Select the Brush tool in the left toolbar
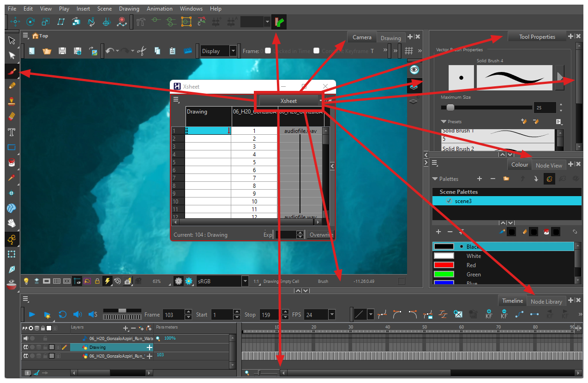The width and height of the screenshot is (588, 383). click(x=12, y=72)
